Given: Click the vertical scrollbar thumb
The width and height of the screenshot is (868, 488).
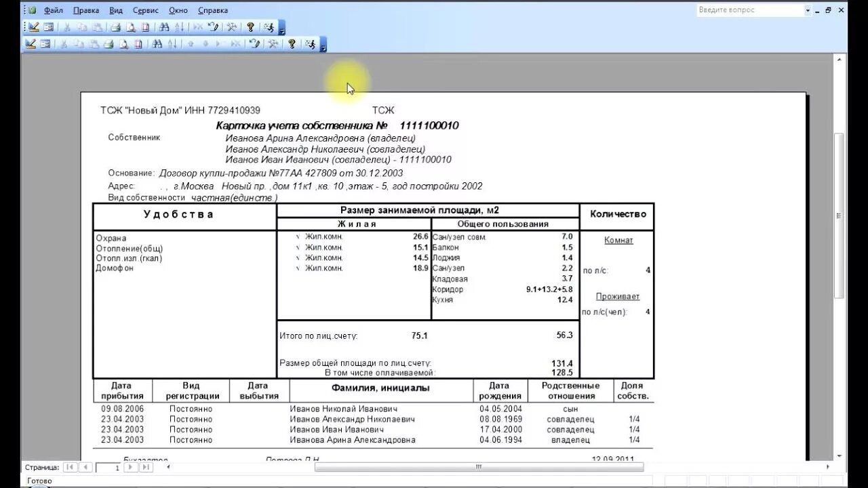Looking at the screenshot, I should point(840,216).
